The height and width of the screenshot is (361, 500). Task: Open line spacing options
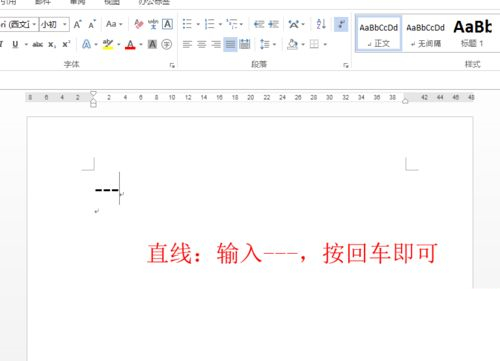pyautogui.click(x=265, y=44)
